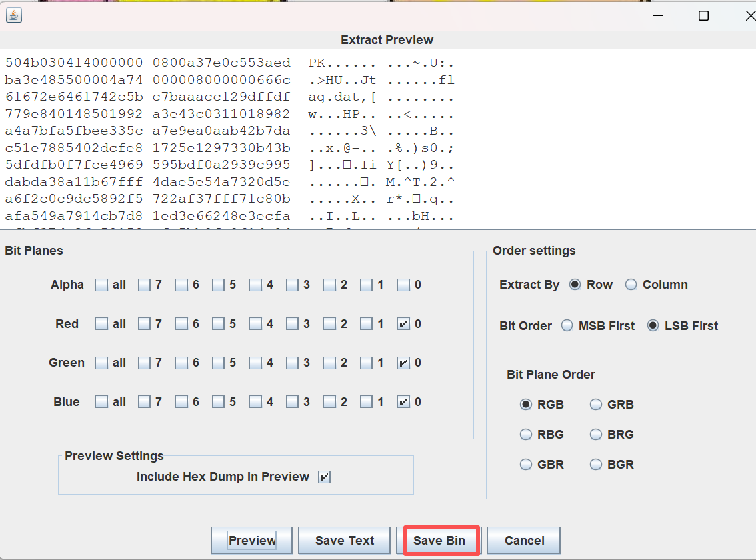Select the RBG plane order
The width and height of the screenshot is (756, 560).
pyautogui.click(x=526, y=435)
